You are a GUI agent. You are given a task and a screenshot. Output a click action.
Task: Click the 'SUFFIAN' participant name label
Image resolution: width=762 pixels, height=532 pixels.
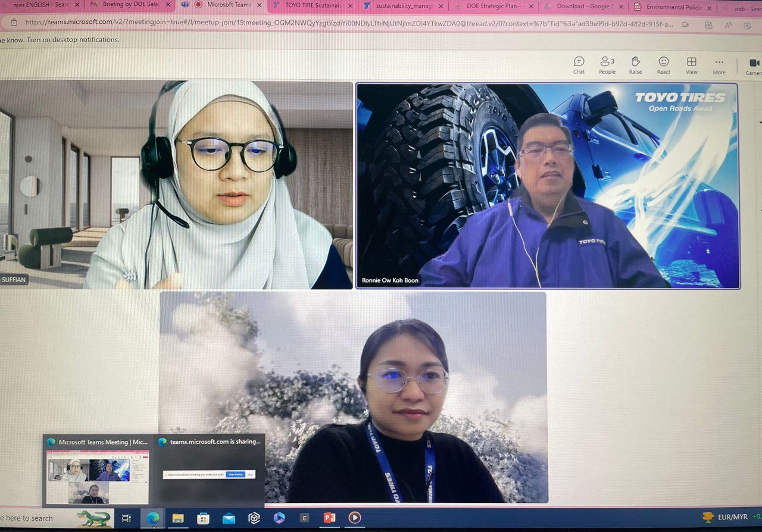[14, 280]
